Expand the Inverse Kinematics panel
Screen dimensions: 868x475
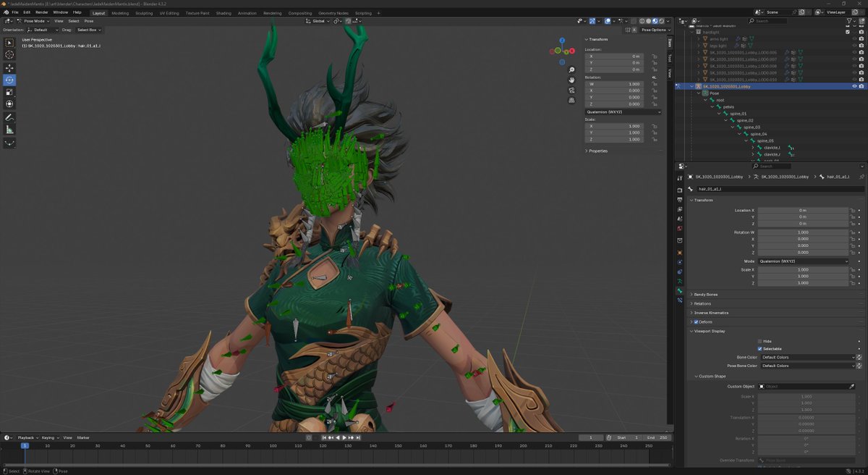tap(712, 313)
